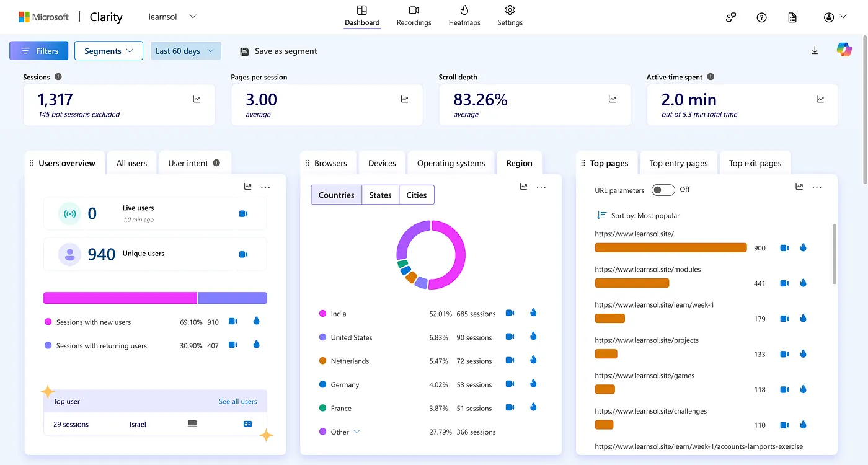
Task: Switch to the Browsers tab
Action: (330, 163)
